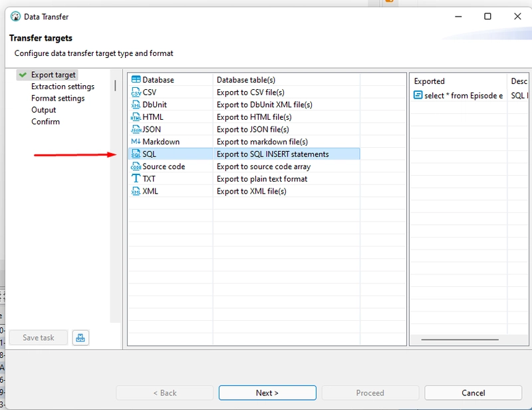Select the Export target step
Screen dimensions: 532x410
(x=53, y=75)
